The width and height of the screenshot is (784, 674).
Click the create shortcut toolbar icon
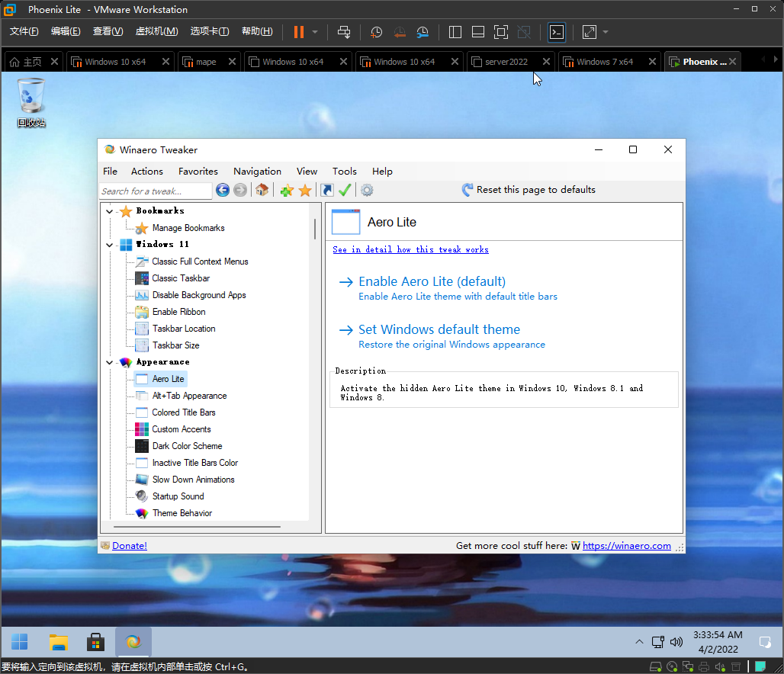[x=327, y=191]
